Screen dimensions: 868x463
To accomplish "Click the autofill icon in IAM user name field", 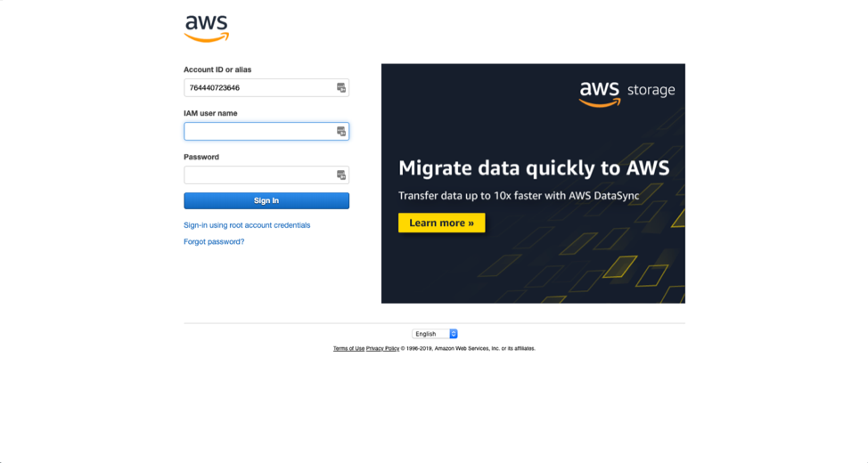I will coord(341,131).
